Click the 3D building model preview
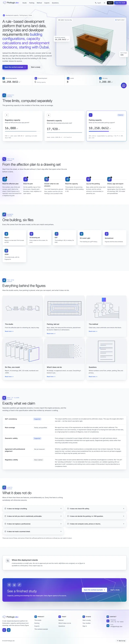 (91, 42)
